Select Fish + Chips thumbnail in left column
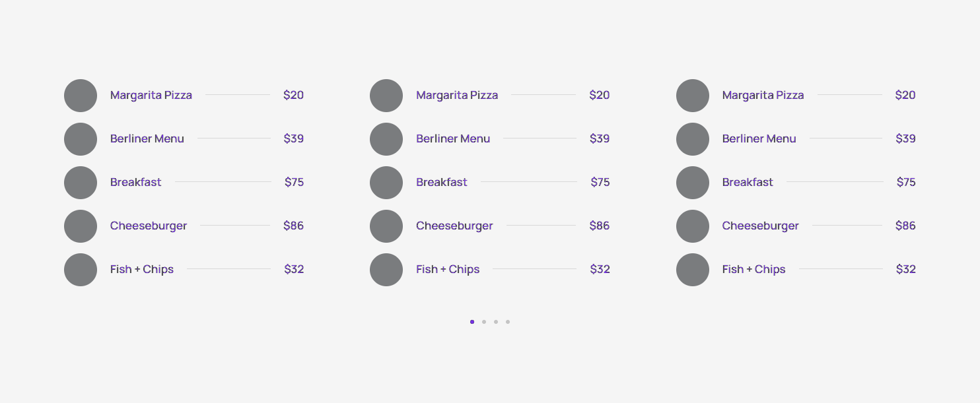980x403 pixels. click(x=81, y=270)
